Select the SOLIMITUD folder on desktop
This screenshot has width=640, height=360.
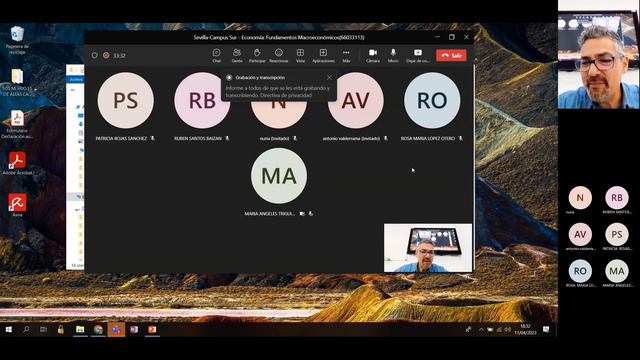[x=17, y=82]
